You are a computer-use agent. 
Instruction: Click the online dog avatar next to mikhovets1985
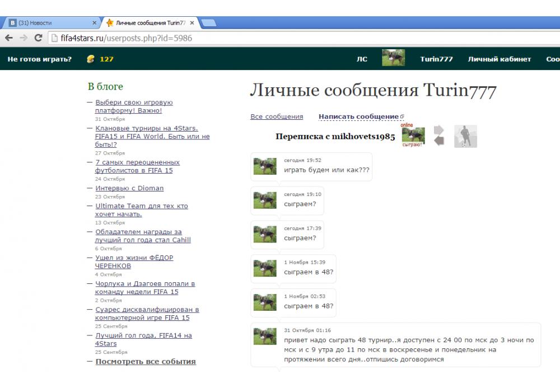413,136
